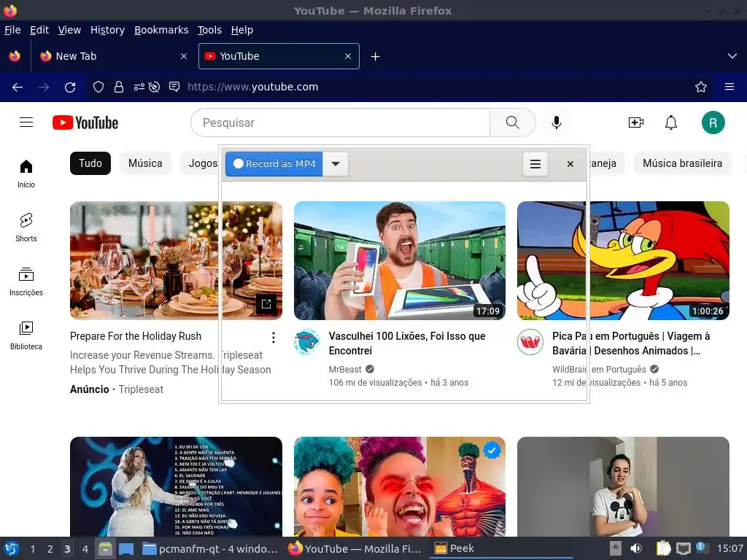Show site security lock info
The image size is (747, 560).
point(119,87)
